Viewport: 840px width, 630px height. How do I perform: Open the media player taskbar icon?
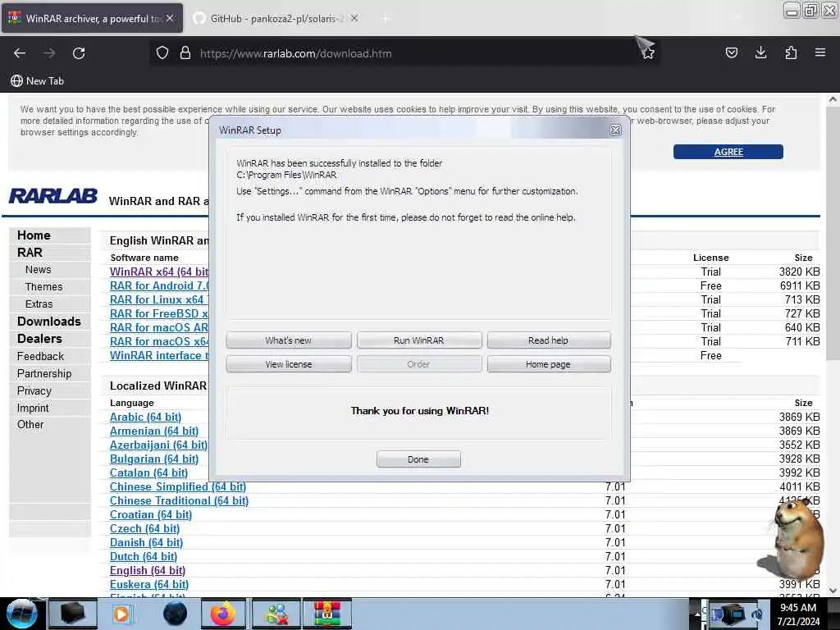point(121,614)
